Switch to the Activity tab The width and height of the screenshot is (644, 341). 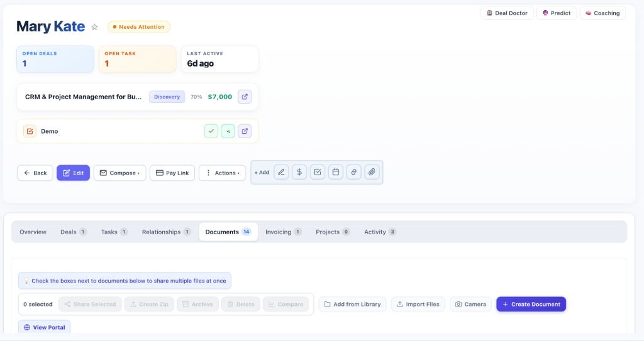(x=379, y=232)
